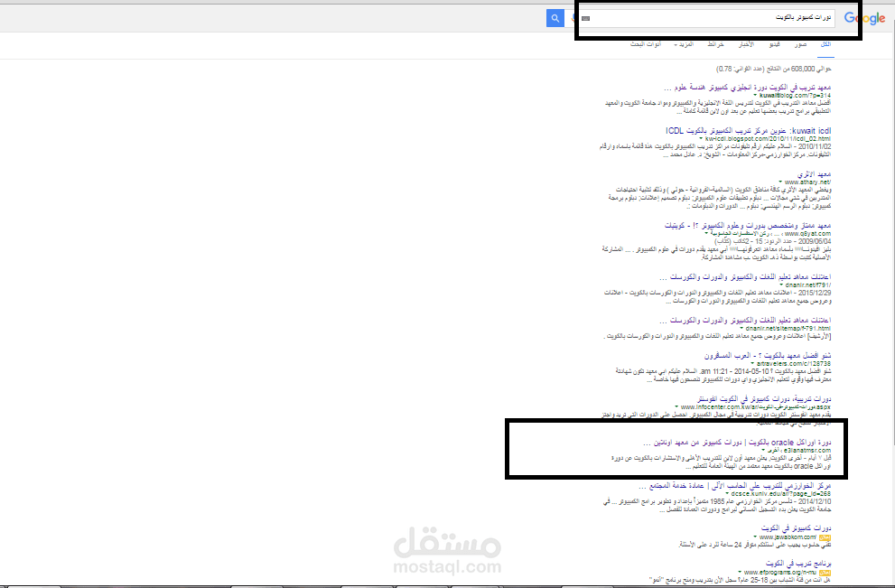
Task: Click the green URL www.athary.net
Action: (x=807, y=182)
